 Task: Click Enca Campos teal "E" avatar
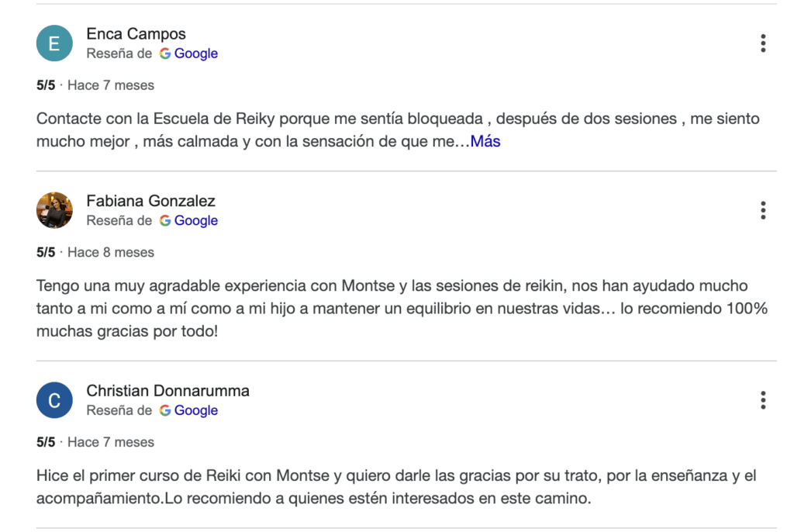[x=54, y=43]
